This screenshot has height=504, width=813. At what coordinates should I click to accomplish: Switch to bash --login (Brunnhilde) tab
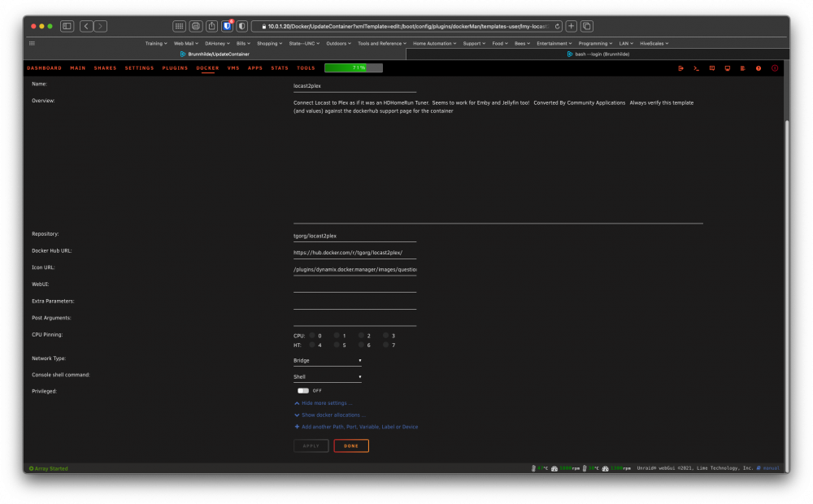click(x=598, y=54)
